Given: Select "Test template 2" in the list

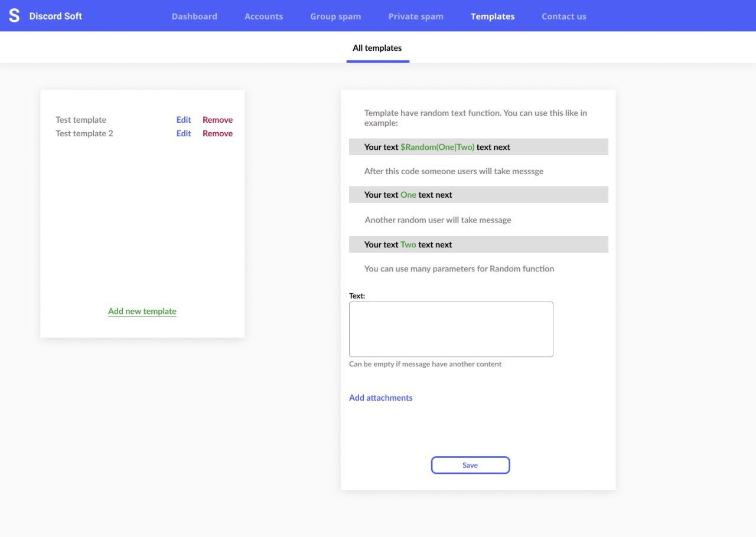Looking at the screenshot, I should coord(84,133).
